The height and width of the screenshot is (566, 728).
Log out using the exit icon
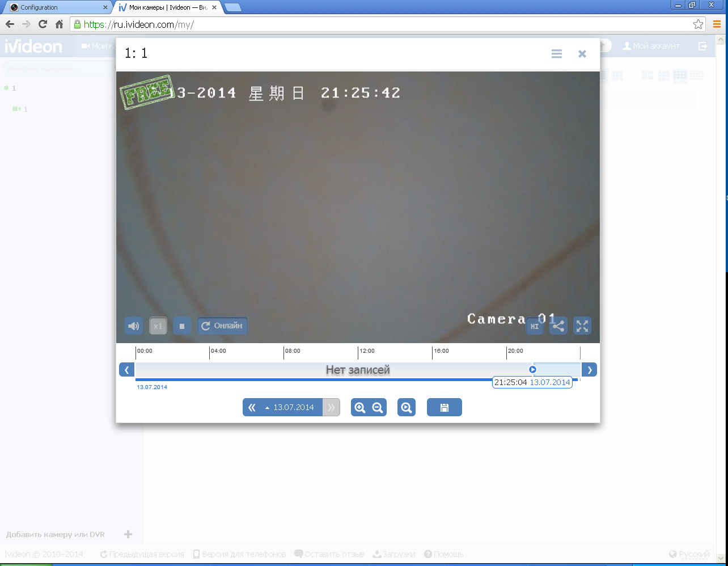(x=703, y=46)
